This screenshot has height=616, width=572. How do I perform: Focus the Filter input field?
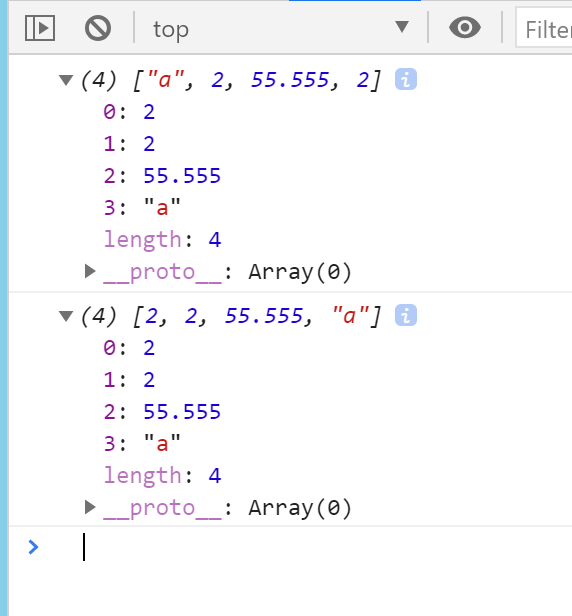coord(544,29)
